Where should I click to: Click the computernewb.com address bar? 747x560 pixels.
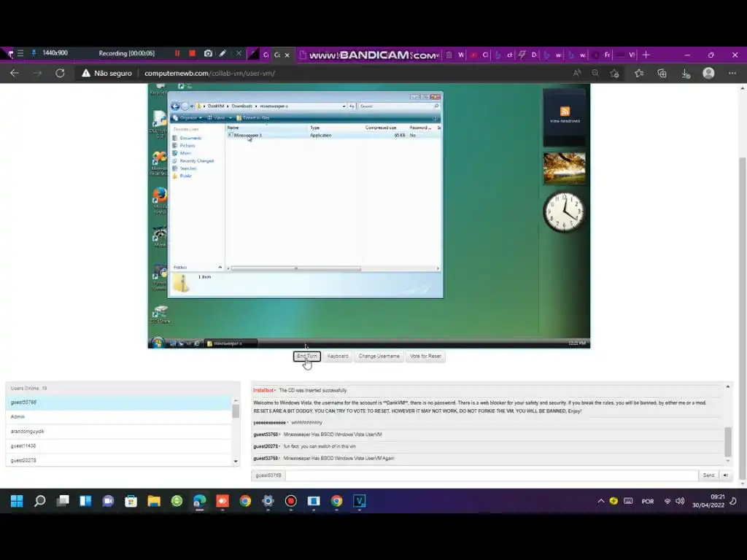(x=209, y=74)
